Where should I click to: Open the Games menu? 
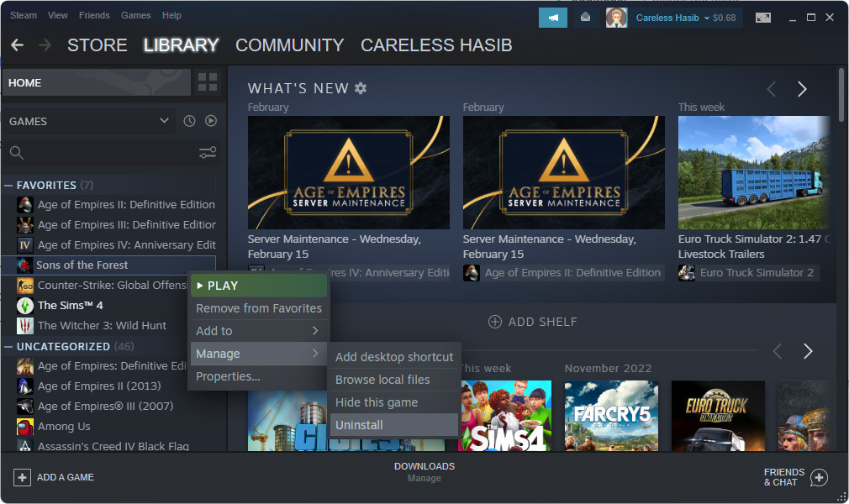pyautogui.click(x=136, y=15)
